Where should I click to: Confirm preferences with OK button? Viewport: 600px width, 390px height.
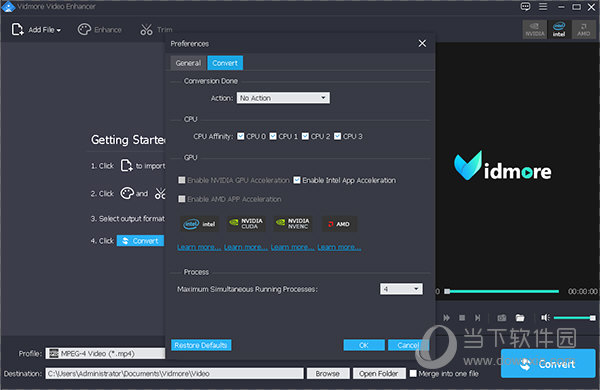(x=364, y=345)
